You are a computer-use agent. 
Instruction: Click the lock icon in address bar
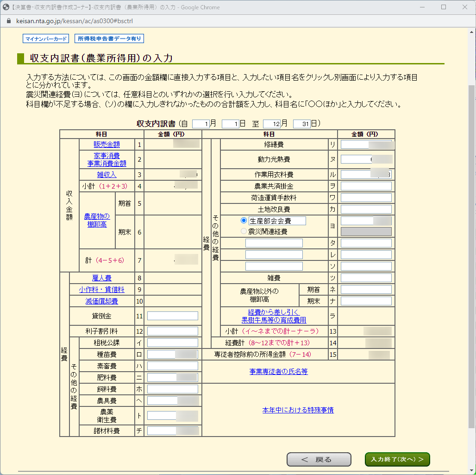9,21
